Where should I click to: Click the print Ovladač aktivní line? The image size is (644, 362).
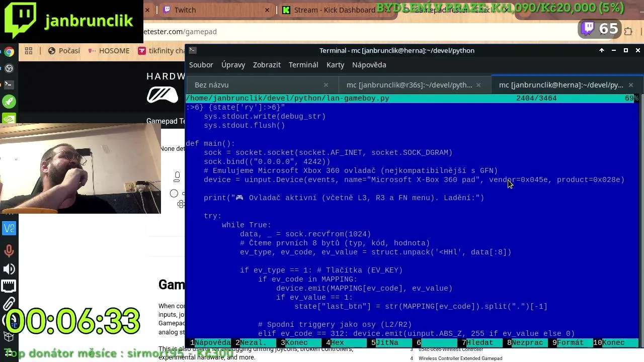pyautogui.click(x=344, y=198)
